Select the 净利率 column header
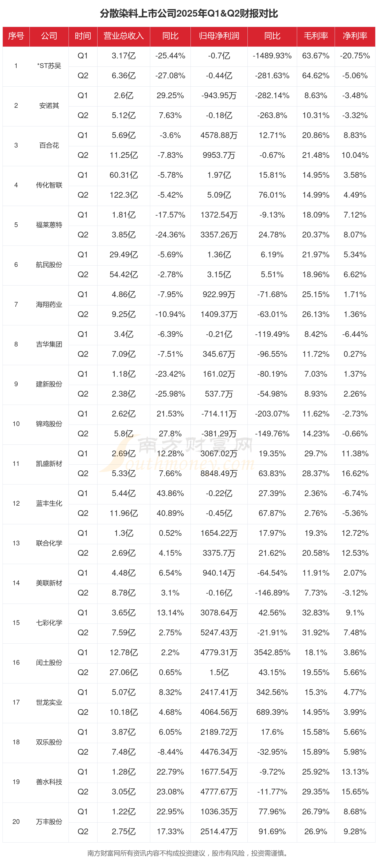Image resolution: width=378 pixels, height=868 pixels. 355,36
